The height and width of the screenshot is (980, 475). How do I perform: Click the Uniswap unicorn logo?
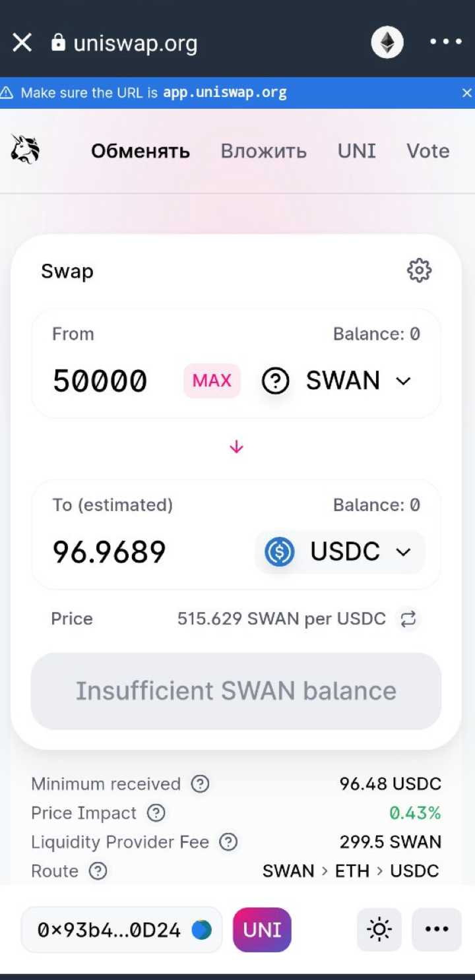pyautogui.click(x=25, y=150)
